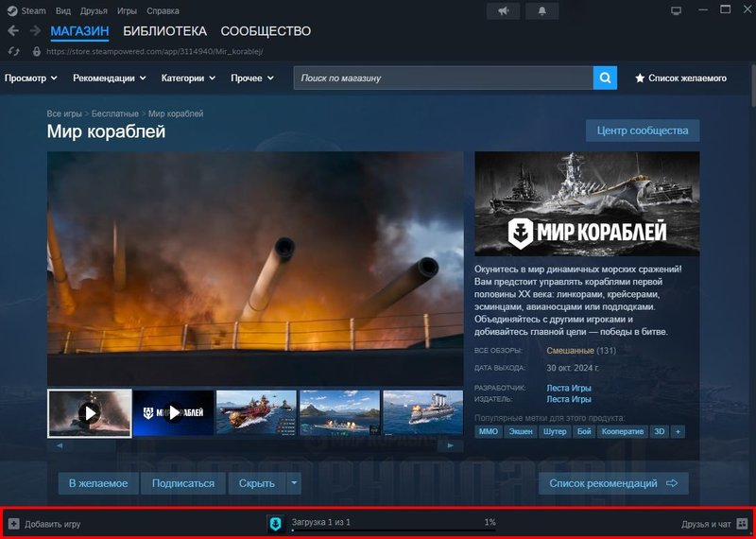Go forward with the right arrow
This screenshot has width=756, height=539.
click(35, 31)
